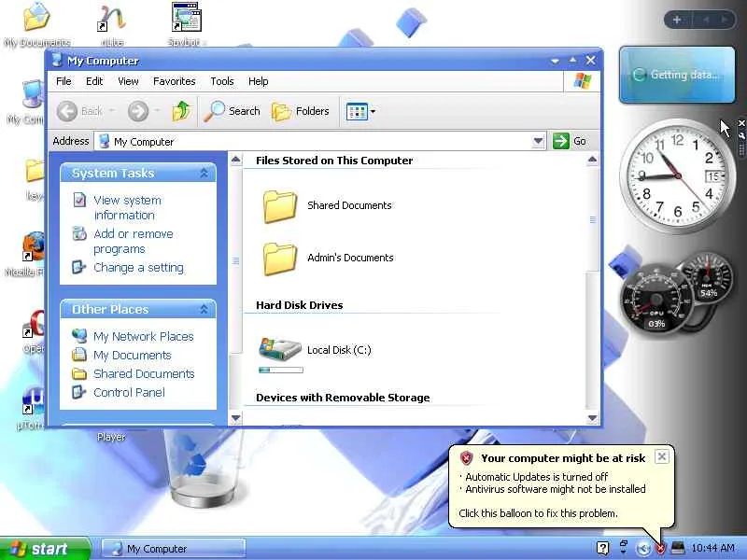This screenshot has height=560, width=747.
Task: Open the Favorites menu
Action: 175,81
